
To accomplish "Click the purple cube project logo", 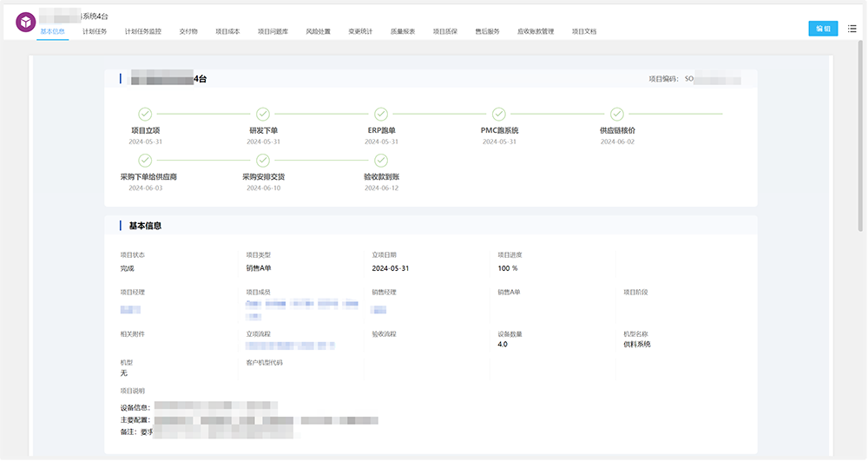I will click(x=25, y=22).
